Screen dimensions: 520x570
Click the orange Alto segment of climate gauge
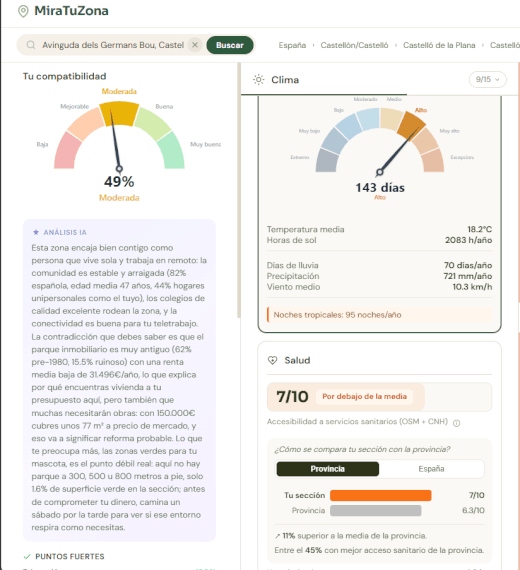point(411,124)
